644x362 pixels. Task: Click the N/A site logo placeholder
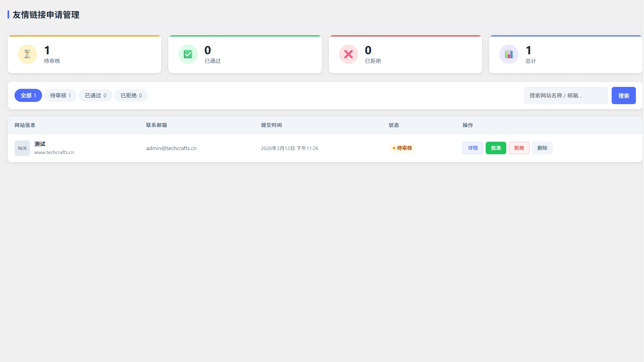[22, 148]
